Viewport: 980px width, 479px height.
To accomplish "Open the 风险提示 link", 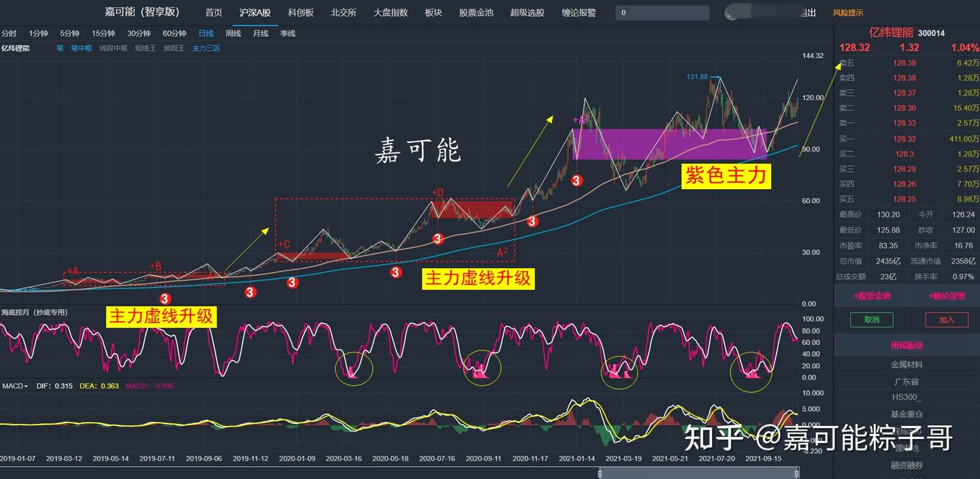I will click(848, 12).
